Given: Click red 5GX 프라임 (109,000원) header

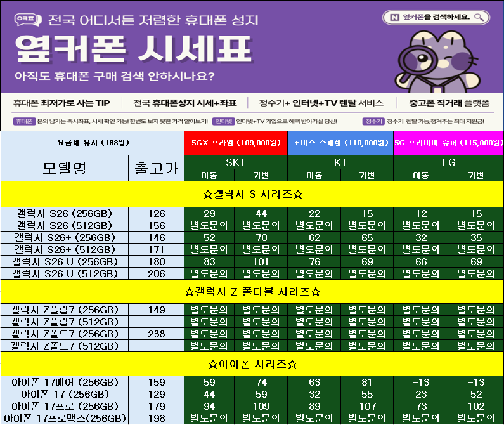Looking at the screenshot, I should (236, 143).
